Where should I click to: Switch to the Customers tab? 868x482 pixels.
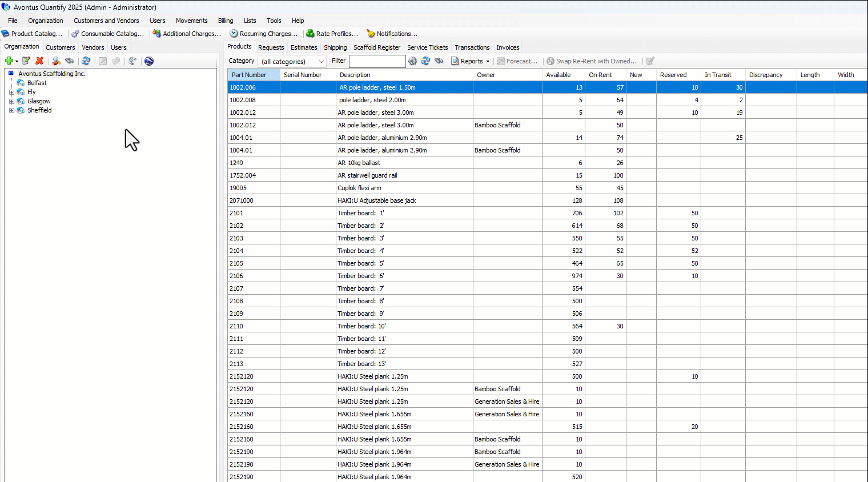pyautogui.click(x=60, y=47)
